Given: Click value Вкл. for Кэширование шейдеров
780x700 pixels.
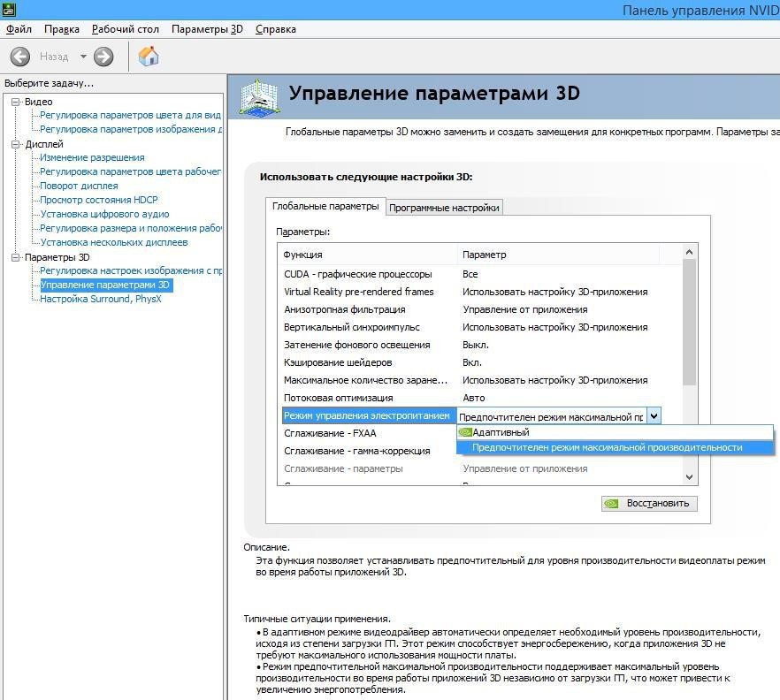Looking at the screenshot, I should pyautogui.click(x=472, y=362).
